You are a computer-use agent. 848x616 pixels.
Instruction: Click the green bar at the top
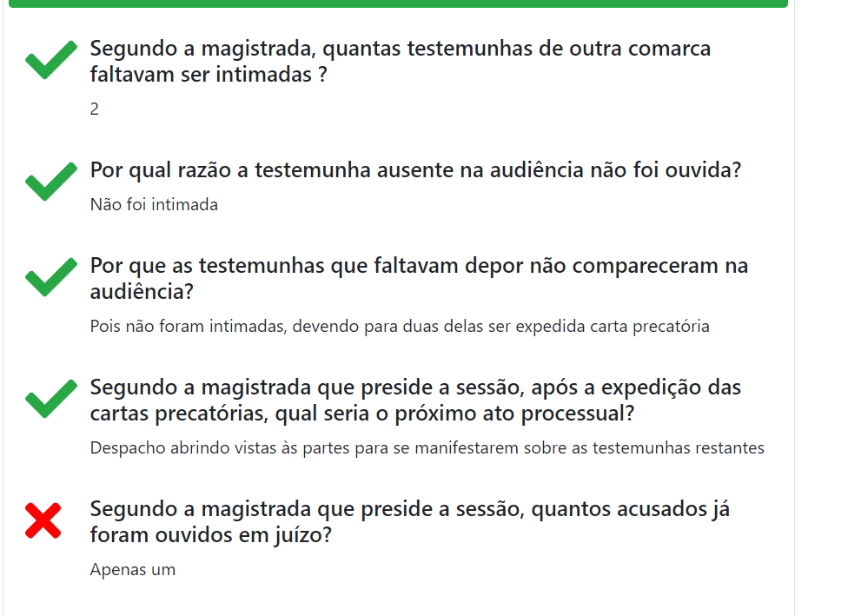(396, 3)
